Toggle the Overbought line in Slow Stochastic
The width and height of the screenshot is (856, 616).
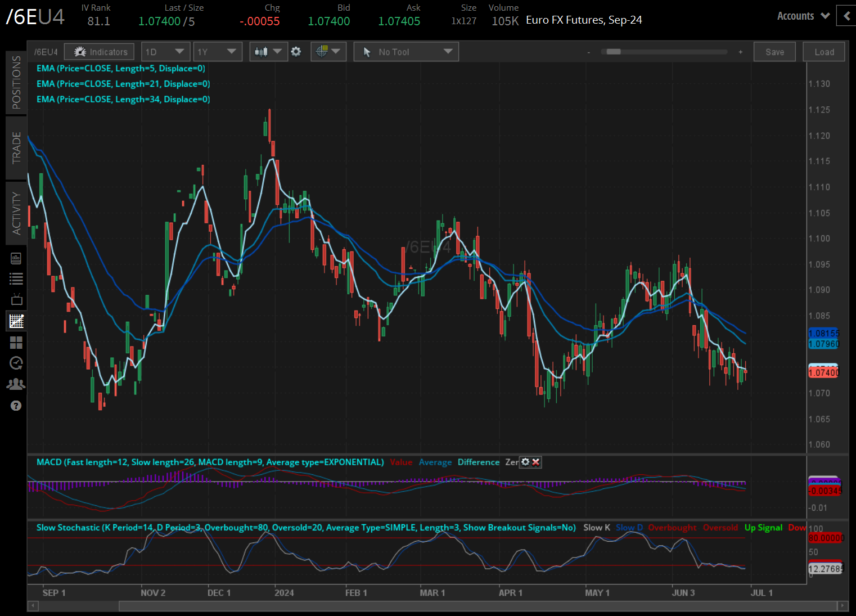pos(672,528)
